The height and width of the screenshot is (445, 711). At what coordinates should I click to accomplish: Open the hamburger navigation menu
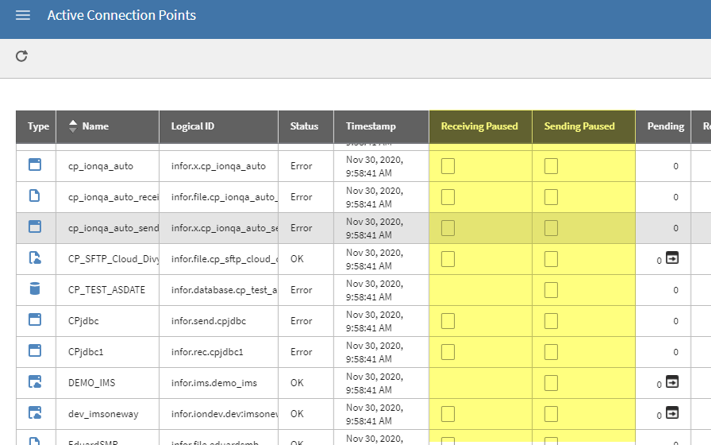(23, 16)
